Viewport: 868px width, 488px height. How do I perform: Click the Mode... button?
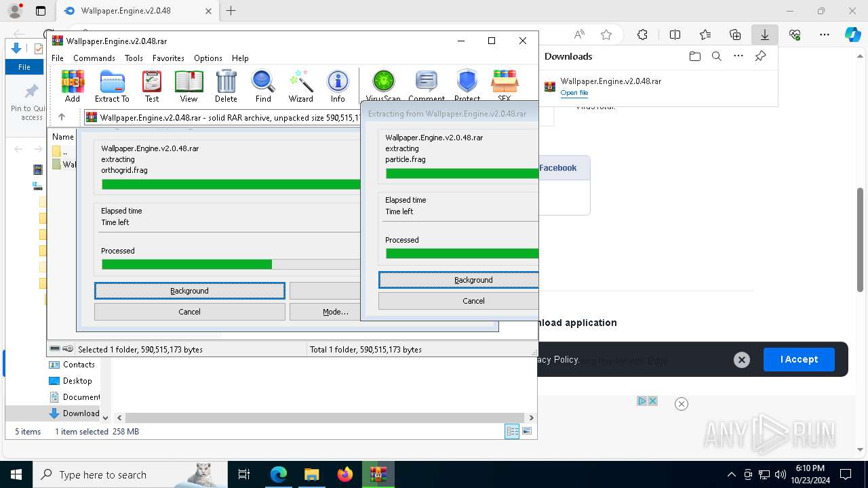tap(325, 312)
